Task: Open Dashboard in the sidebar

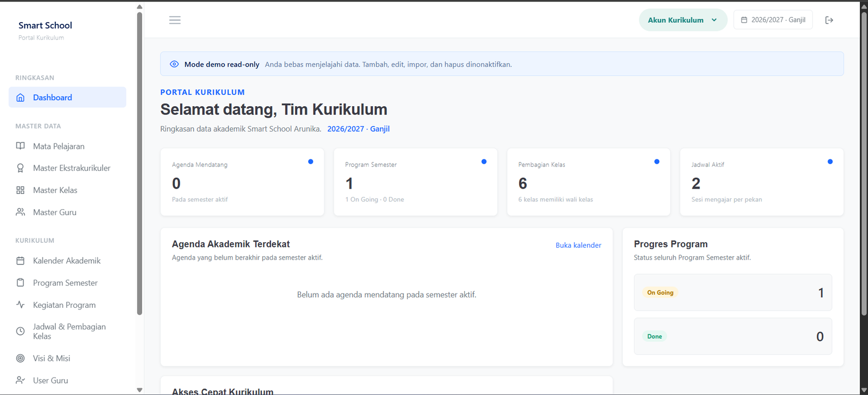Action: (67, 98)
